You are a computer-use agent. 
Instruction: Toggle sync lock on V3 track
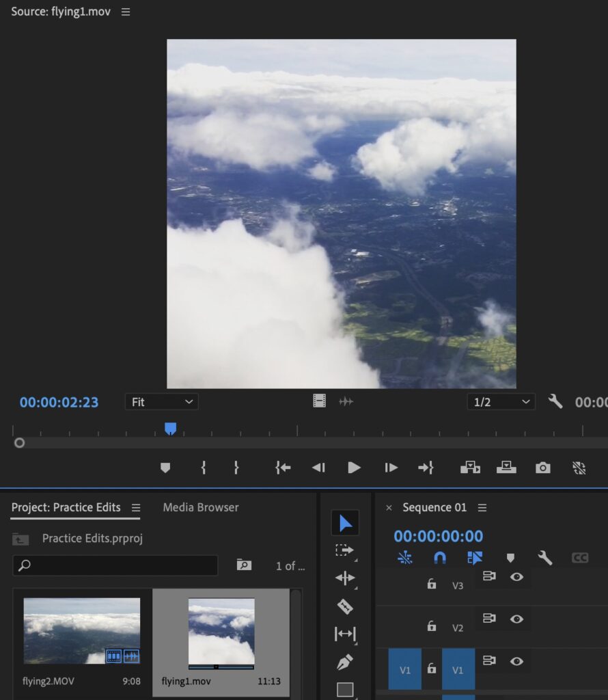tap(489, 576)
